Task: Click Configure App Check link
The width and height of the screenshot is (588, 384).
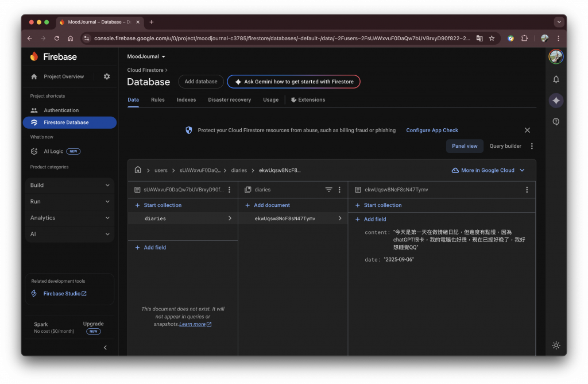Action: pos(432,130)
